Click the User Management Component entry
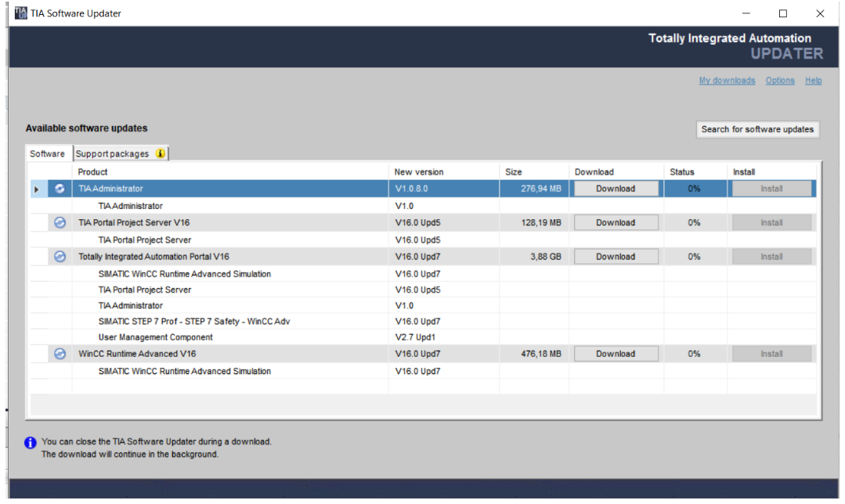 (x=155, y=337)
